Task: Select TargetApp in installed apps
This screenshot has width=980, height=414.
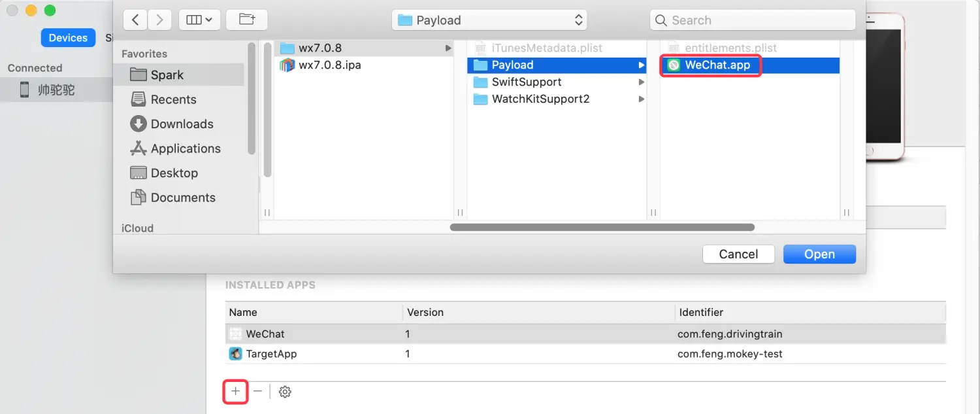Action: pos(585,354)
